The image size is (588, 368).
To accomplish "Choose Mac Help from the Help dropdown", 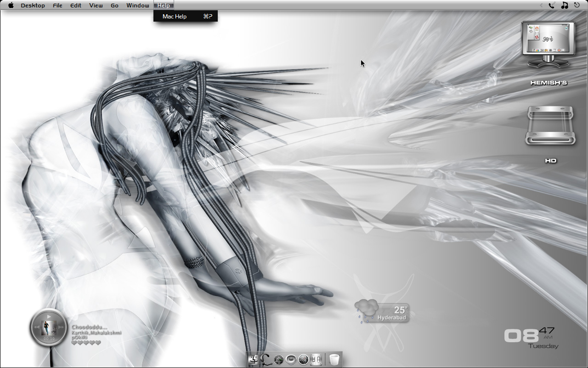I will click(x=186, y=17).
